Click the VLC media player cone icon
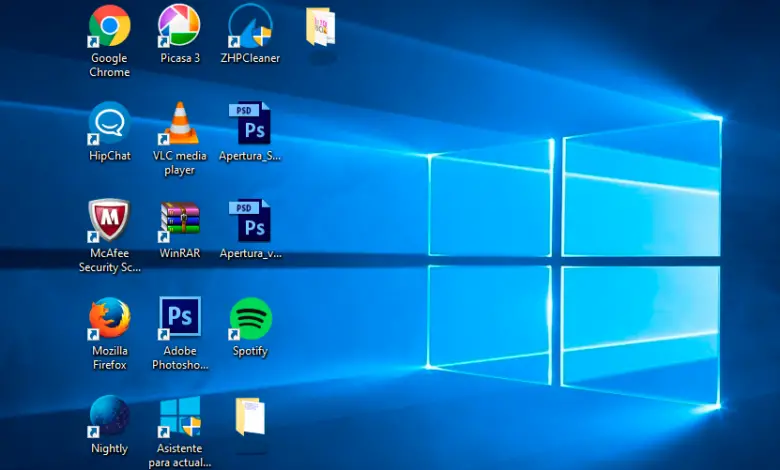The image size is (780, 470). (x=180, y=123)
